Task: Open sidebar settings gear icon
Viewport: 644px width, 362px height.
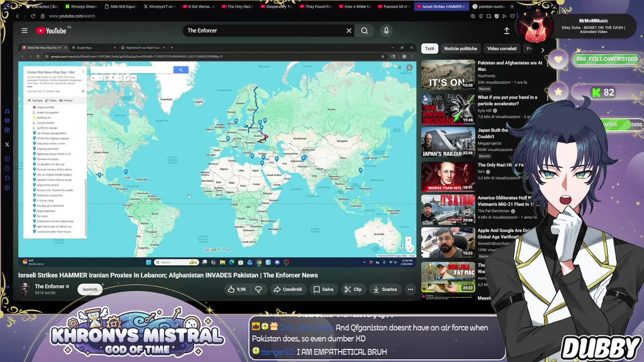Action: [7, 188]
